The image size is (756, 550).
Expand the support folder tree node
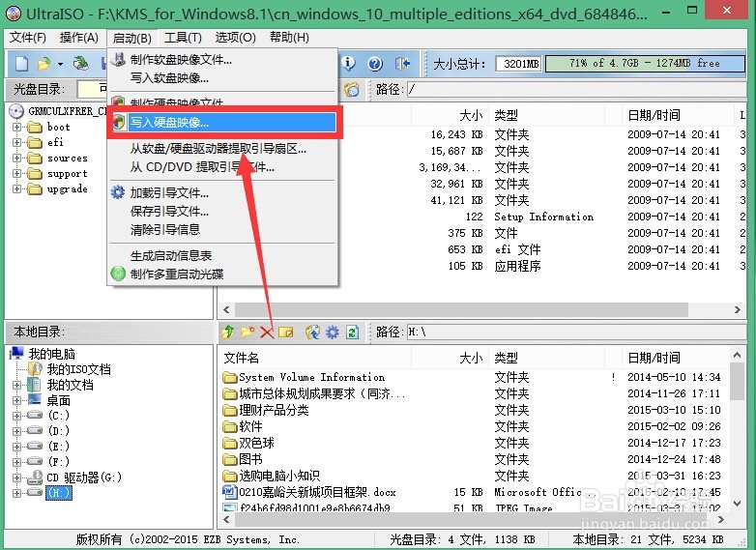click(16, 174)
